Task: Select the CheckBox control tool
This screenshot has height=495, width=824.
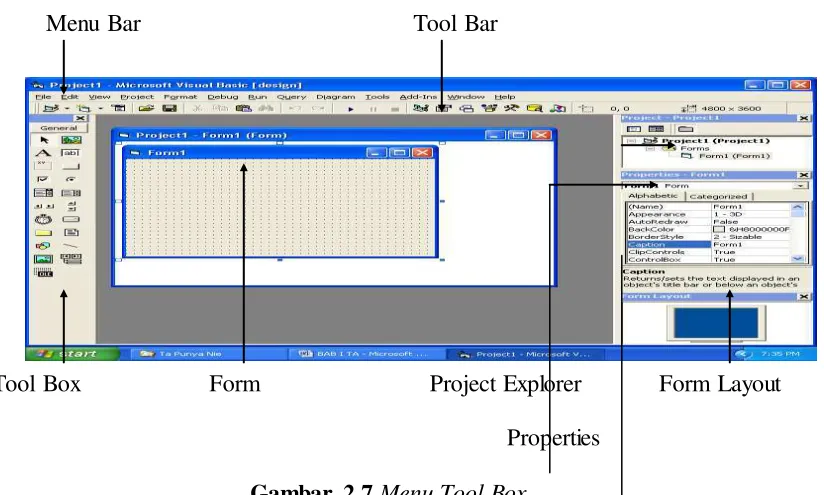Action: (44, 179)
